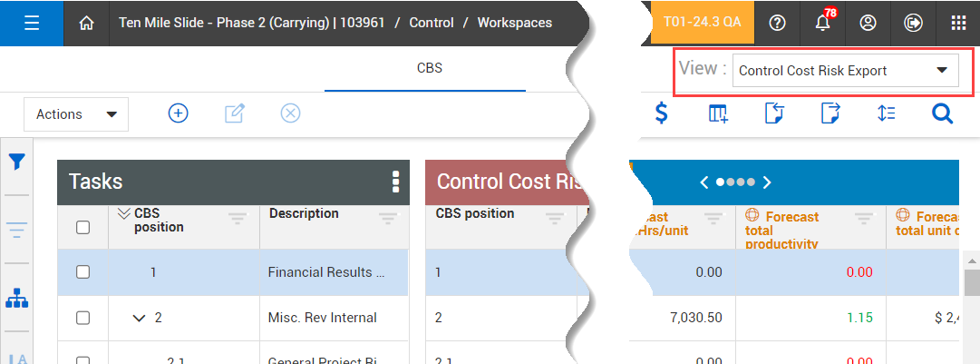This screenshot has height=364, width=980.
Task: Open the View dropdown Control Cost Risk Export
Action: (843, 71)
